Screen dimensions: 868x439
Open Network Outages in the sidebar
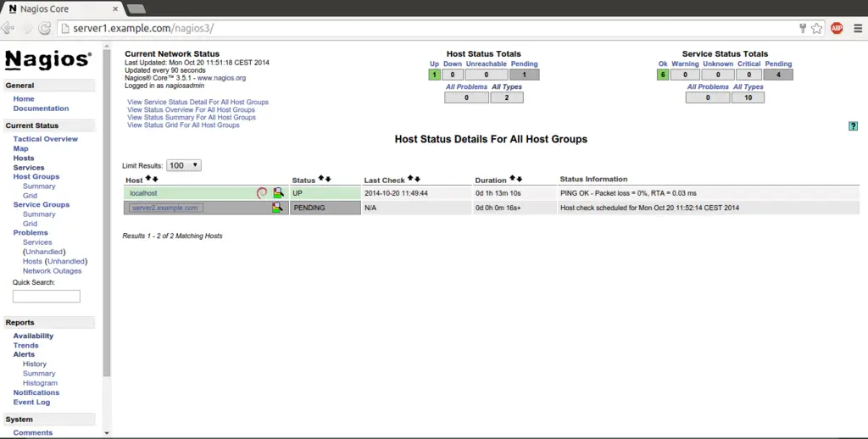[52, 270]
